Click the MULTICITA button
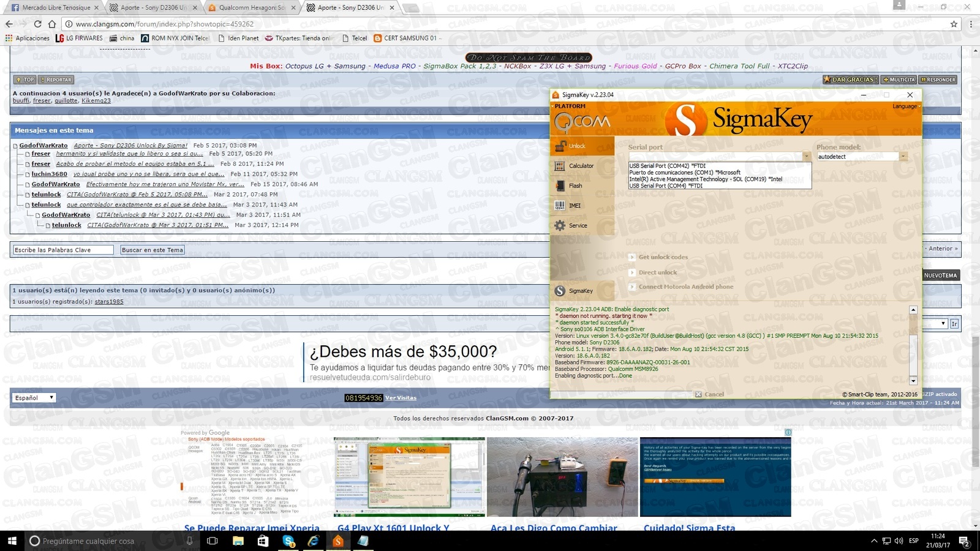This screenshot has height=551, width=980. click(x=899, y=80)
